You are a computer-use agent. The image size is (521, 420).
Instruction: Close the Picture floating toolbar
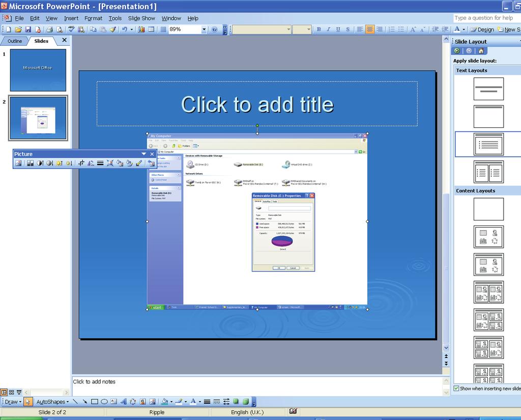[152, 154]
